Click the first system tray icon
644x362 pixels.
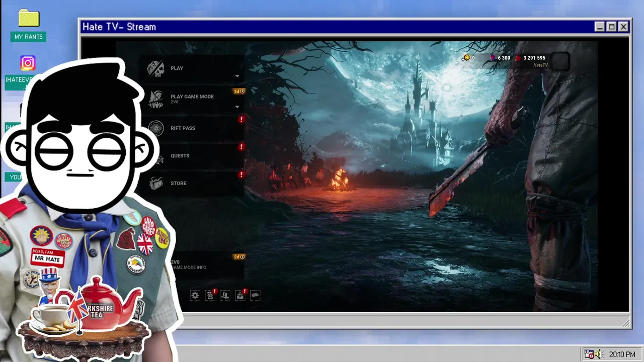click(x=588, y=354)
